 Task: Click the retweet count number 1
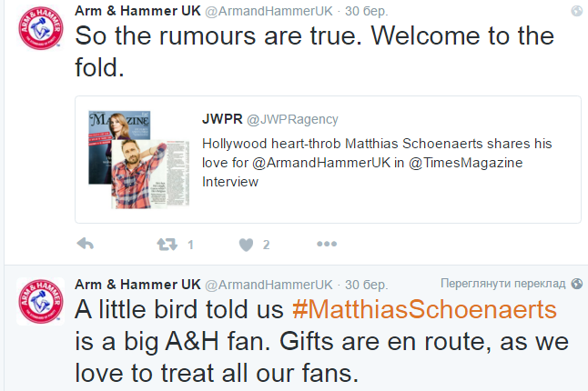point(190,245)
